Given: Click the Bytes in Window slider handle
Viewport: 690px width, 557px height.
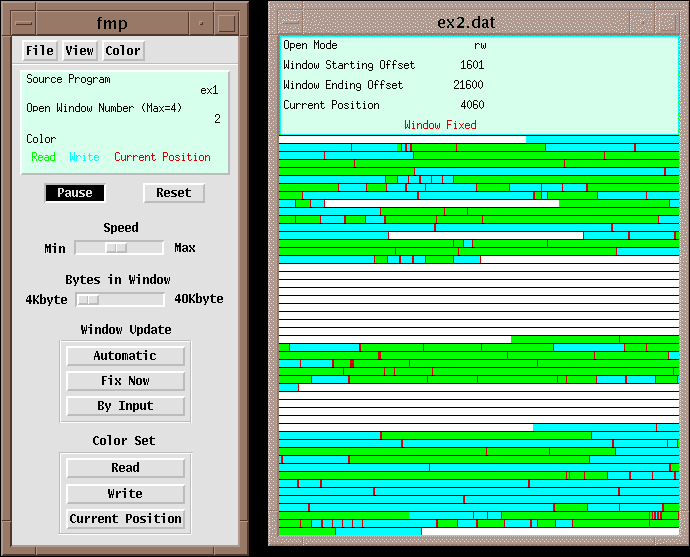Looking at the screenshot, I should tap(89, 299).
